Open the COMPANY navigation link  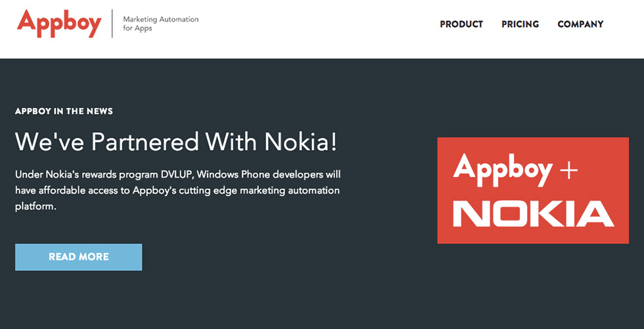(580, 24)
